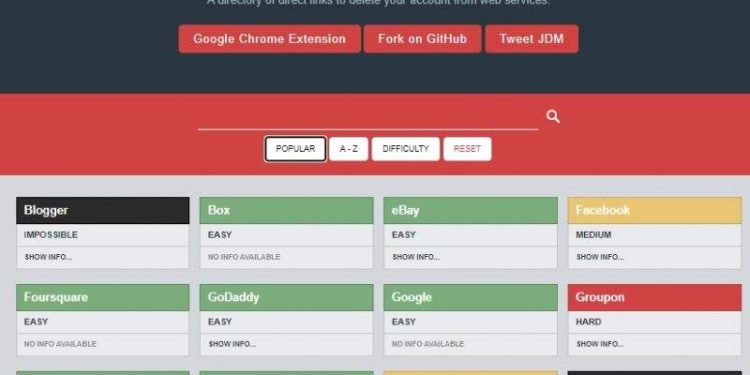This screenshot has width=750, height=375.
Task: Sort services by DIFFICULTY
Action: [x=406, y=149]
